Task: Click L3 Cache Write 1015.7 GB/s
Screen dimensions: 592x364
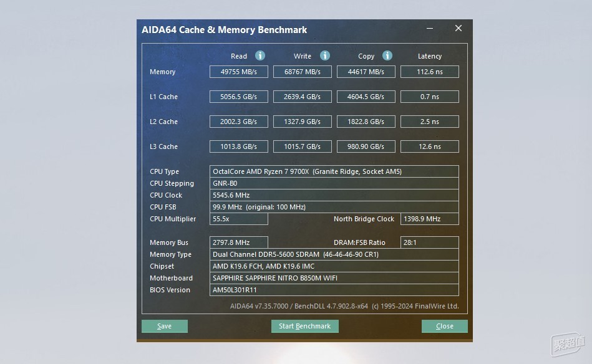Action: tap(303, 146)
